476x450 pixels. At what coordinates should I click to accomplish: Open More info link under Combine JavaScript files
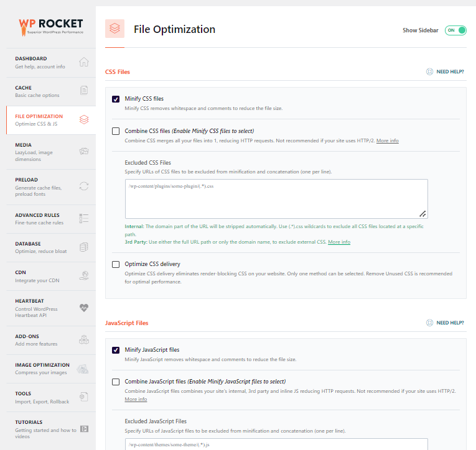(x=136, y=399)
